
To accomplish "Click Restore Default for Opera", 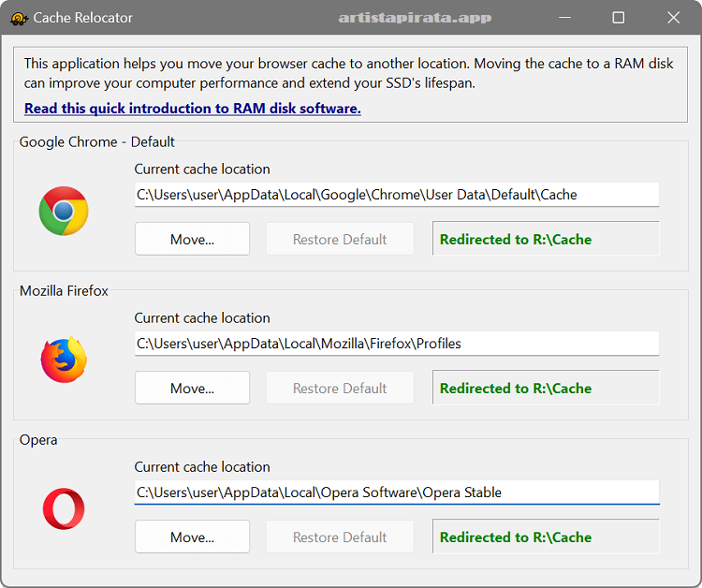I will tap(340, 537).
